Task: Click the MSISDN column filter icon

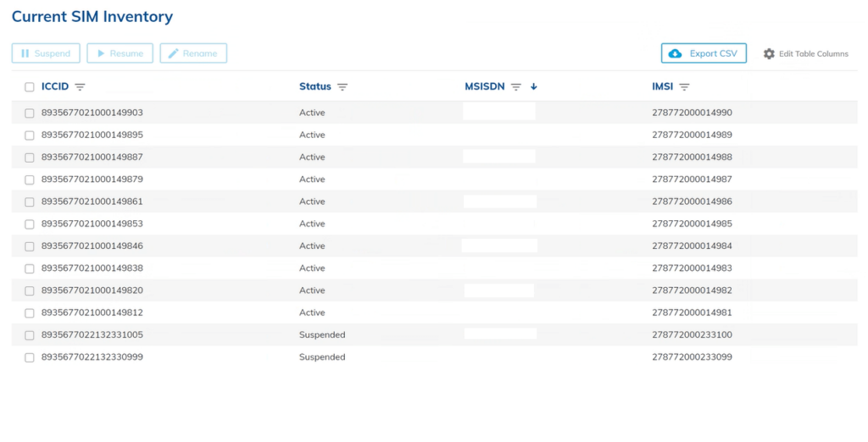Action: (515, 87)
